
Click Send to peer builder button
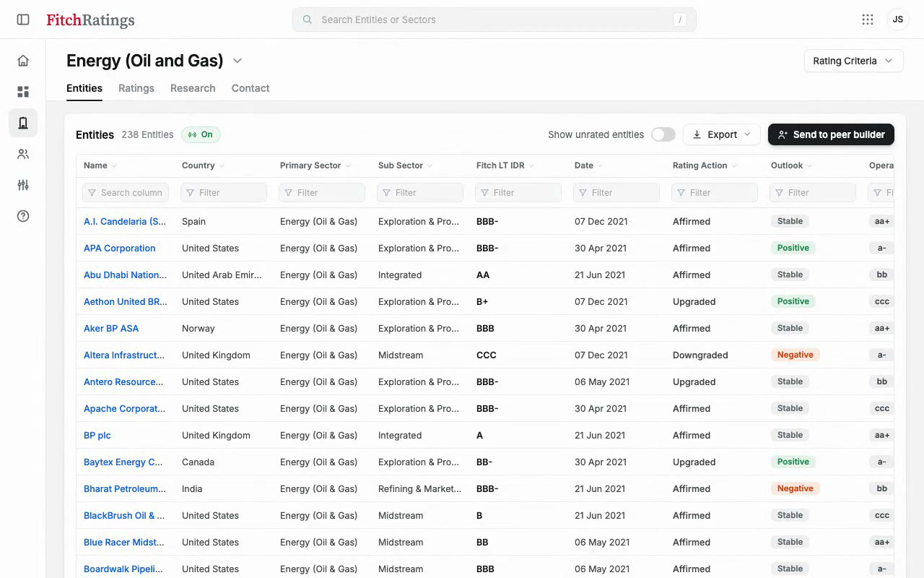[831, 134]
